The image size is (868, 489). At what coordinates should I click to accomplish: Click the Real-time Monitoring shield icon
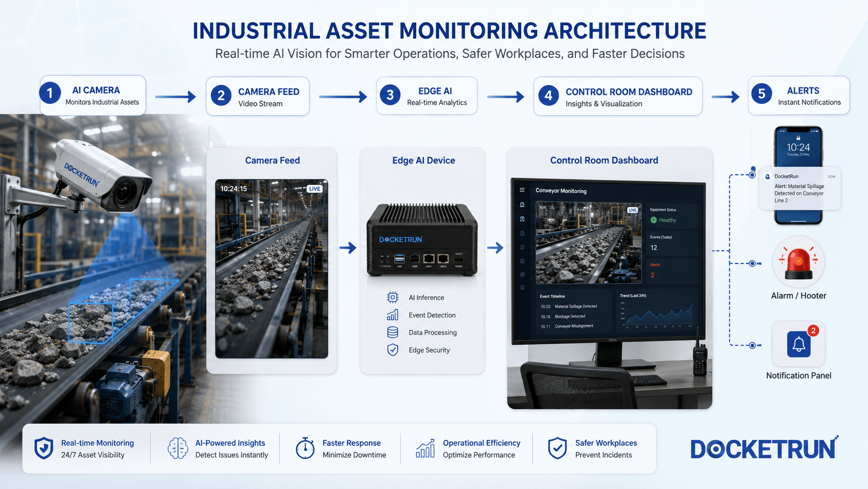[x=44, y=448]
